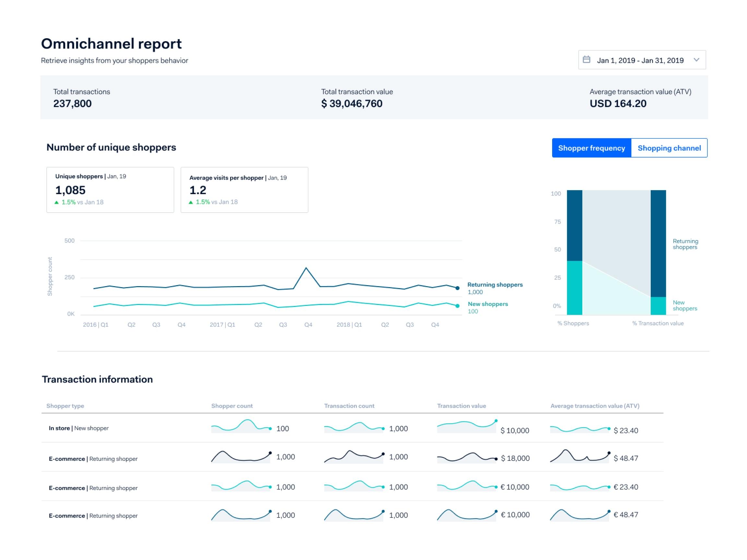Click green up-arrow under Unique shoppers
Viewport: 747px width, 560px height.
[57, 203]
